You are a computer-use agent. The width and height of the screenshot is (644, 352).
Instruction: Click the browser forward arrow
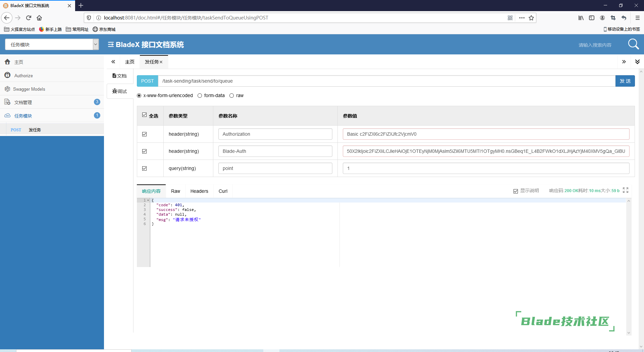pyautogui.click(x=18, y=18)
